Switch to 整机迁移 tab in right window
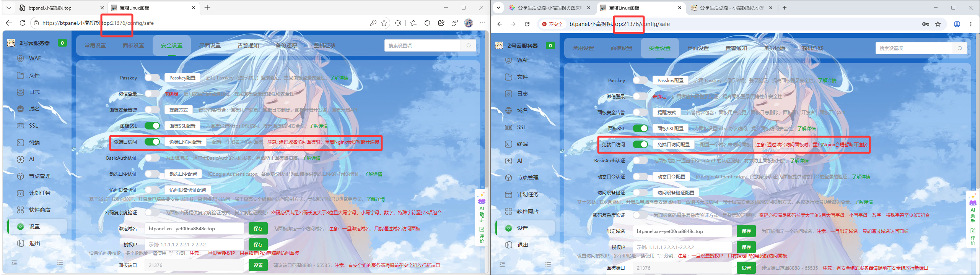 [x=813, y=48]
